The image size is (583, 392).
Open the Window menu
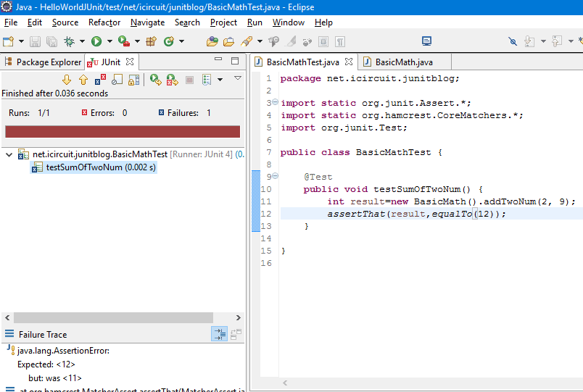point(289,22)
